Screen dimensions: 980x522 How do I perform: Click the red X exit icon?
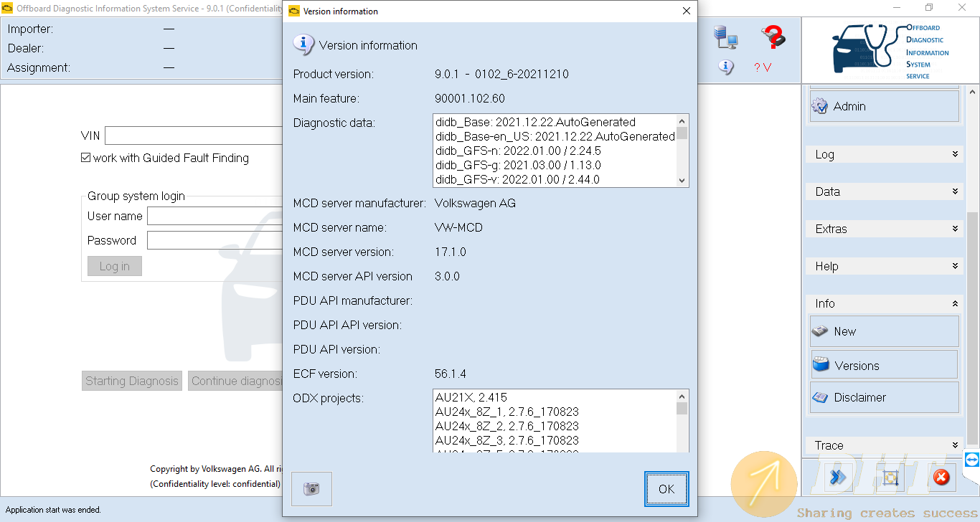pos(941,478)
